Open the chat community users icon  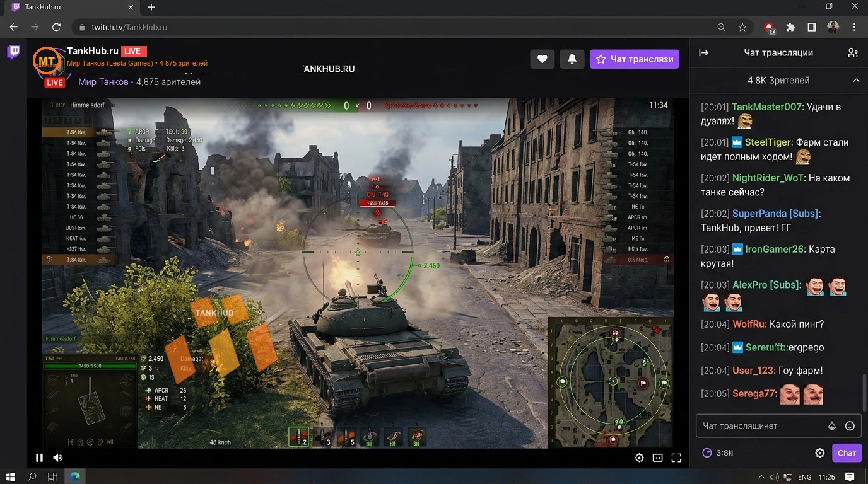[853, 53]
